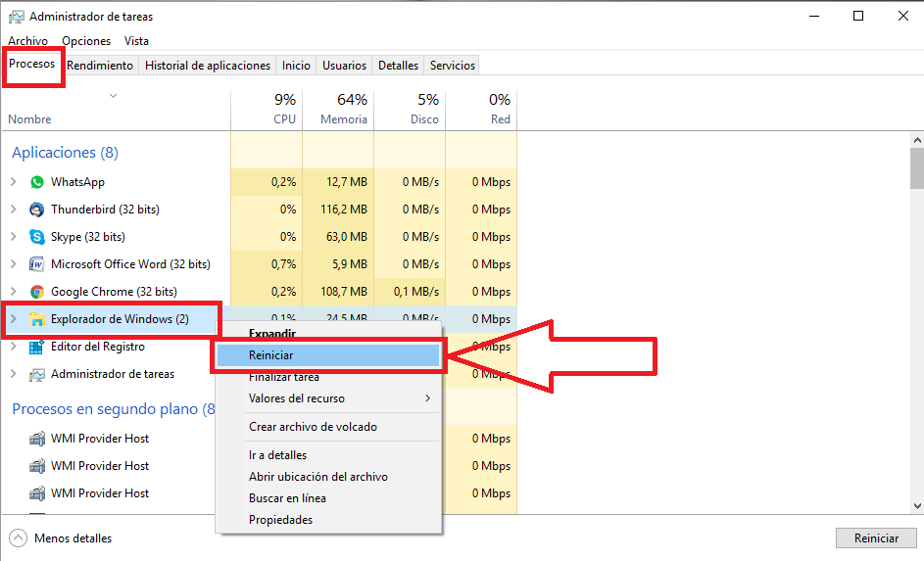Sort by the CPU column header
The width and height of the screenshot is (924, 561).
click(267, 110)
